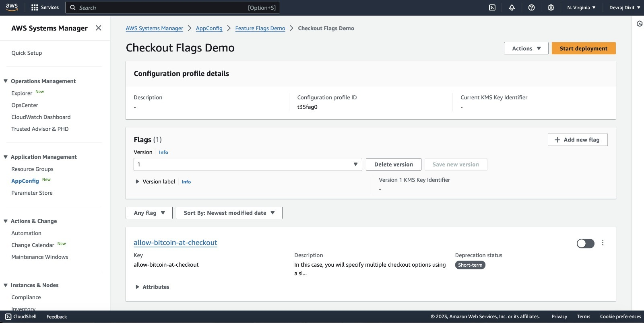Open Explorer in the sidebar
This screenshot has width=644, height=323.
[22, 93]
